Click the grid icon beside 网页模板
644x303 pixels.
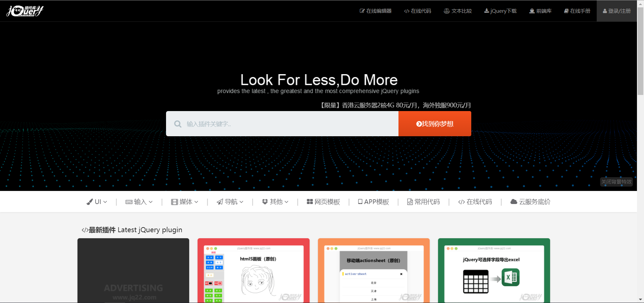(x=310, y=202)
